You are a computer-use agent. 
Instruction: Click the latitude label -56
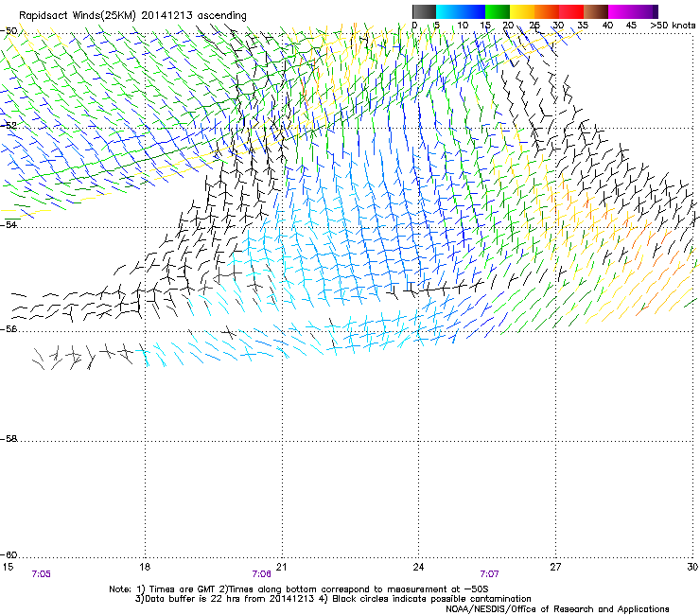point(9,328)
